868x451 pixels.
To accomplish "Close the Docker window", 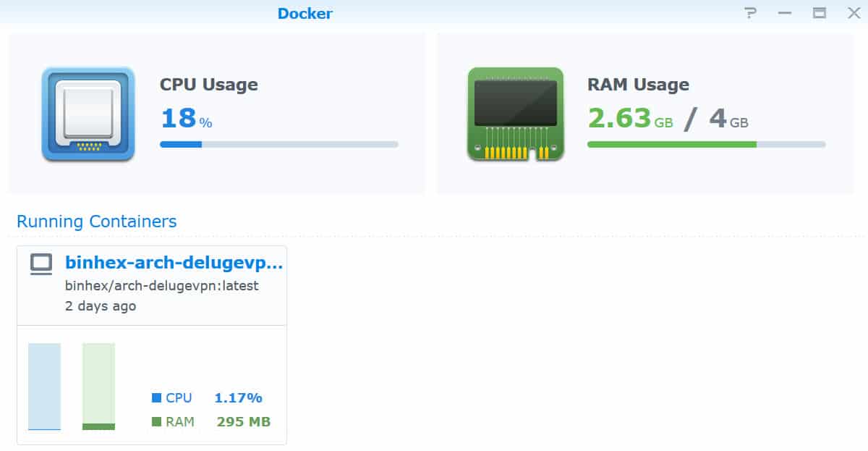I will (854, 13).
